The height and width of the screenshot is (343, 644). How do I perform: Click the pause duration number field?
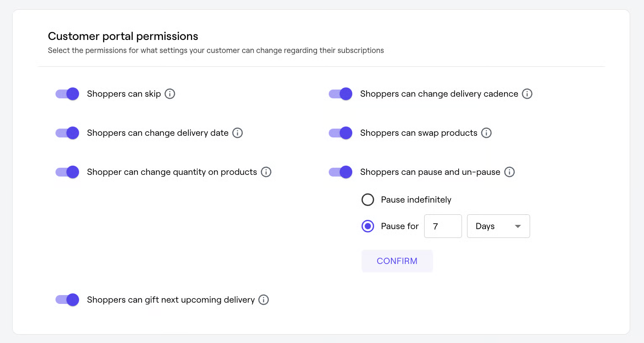pos(443,226)
